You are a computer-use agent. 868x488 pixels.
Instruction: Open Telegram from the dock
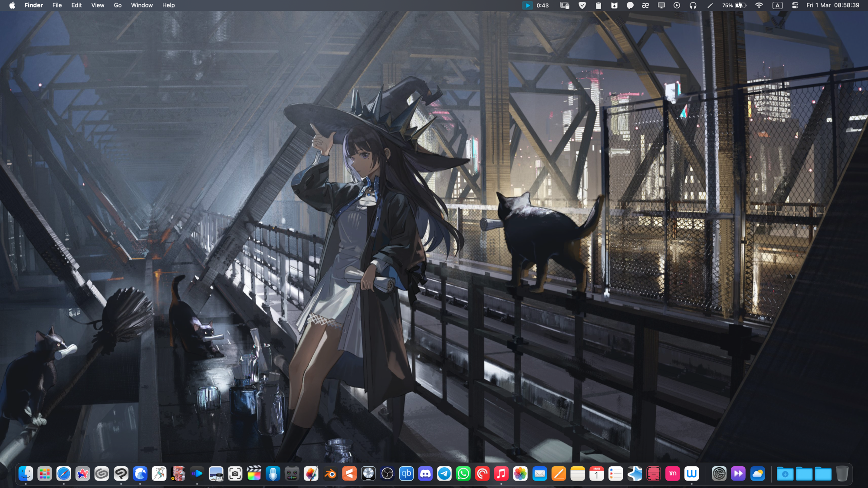pos(444,474)
